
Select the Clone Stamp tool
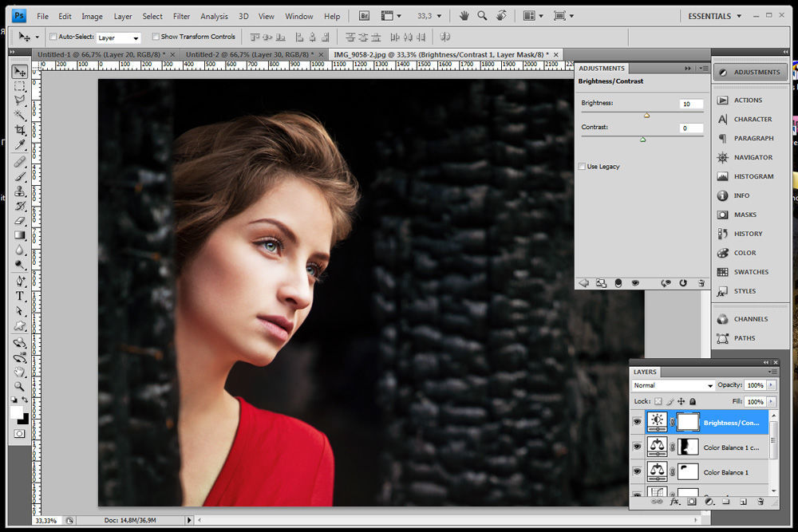click(x=20, y=191)
